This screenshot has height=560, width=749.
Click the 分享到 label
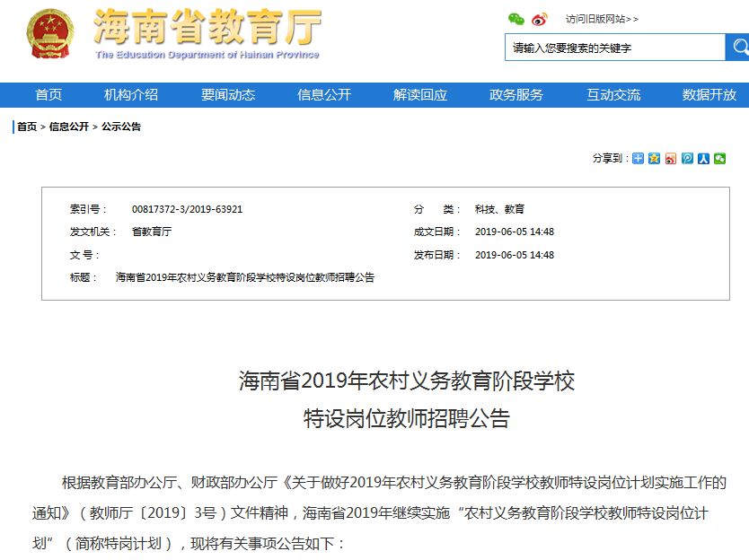pyautogui.click(x=611, y=159)
